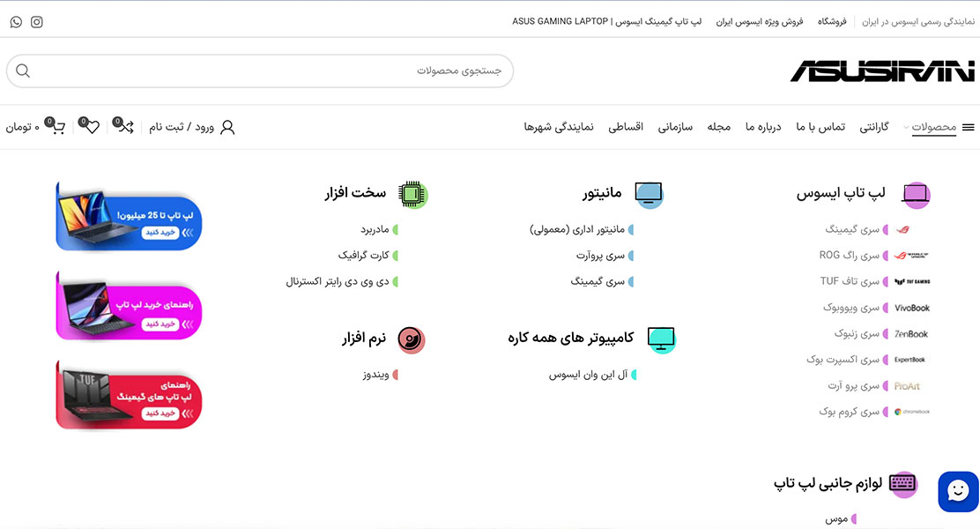Open the نمایندگی شهرها menu item
This screenshot has width=980, height=529.
coord(559,128)
